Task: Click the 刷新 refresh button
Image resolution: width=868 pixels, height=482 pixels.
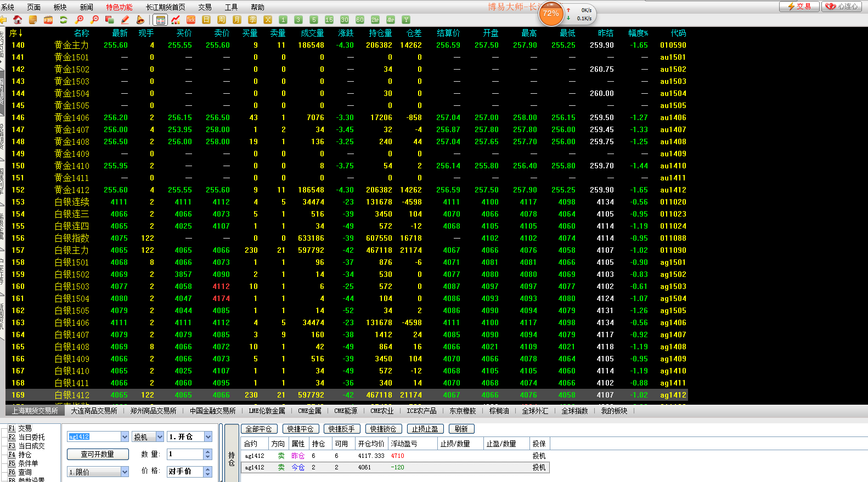Action: coord(461,429)
